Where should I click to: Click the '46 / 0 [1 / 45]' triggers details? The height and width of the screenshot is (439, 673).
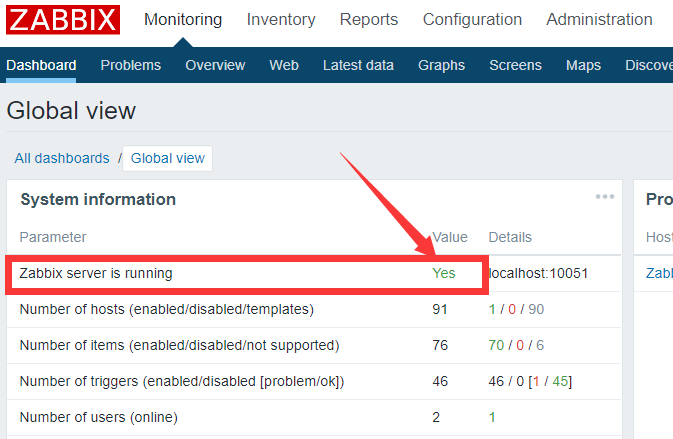(530, 381)
